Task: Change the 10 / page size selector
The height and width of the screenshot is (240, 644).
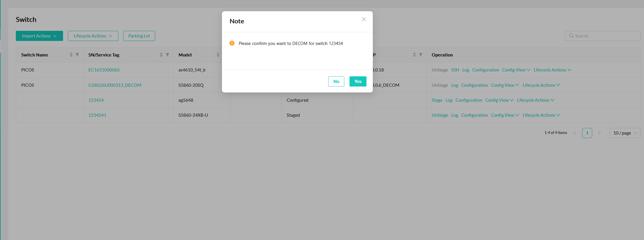Action: tap(625, 133)
